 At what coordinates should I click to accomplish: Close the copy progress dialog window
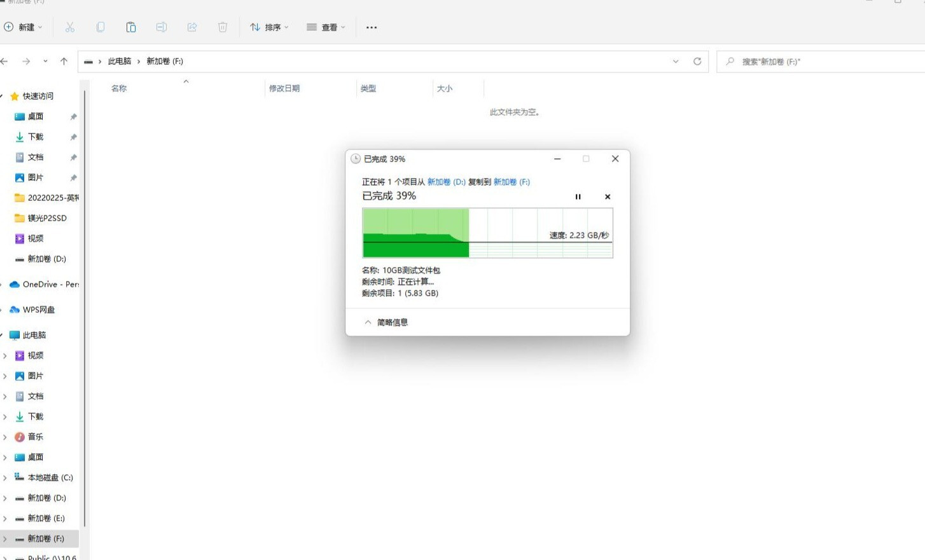coord(615,159)
